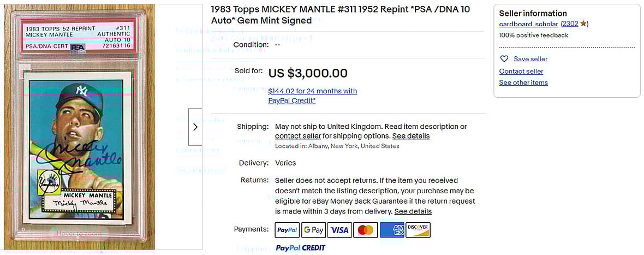Open See details for Returns policy
Image resolution: width=644 pixels, height=255 pixels.
pos(413,211)
